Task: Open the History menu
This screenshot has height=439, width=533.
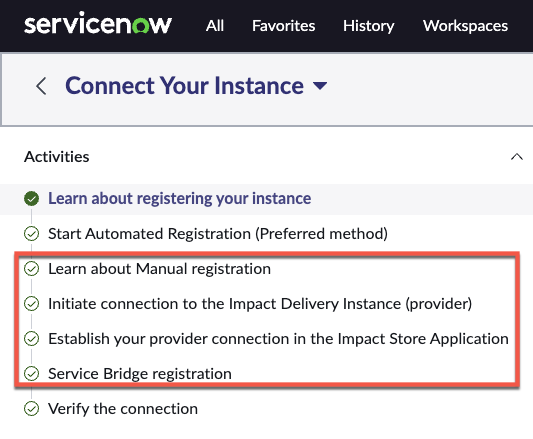Action: (368, 26)
